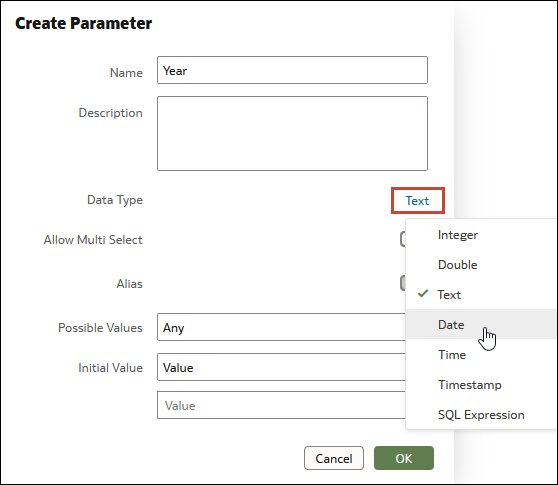558x485 pixels.
Task: Click the Possible Values label
Action: 100,328
